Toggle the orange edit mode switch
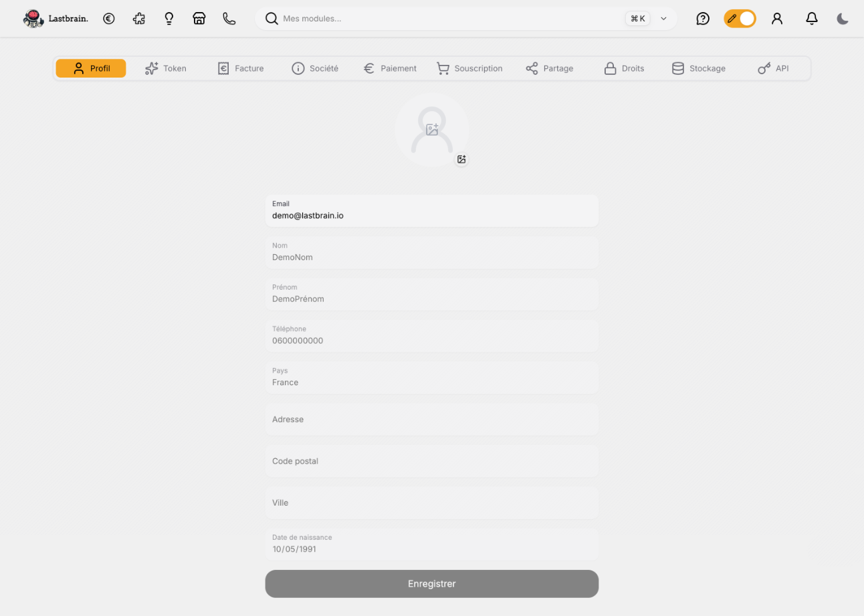The width and height of the screenshot is (864, 616). (x=740, y=19)
